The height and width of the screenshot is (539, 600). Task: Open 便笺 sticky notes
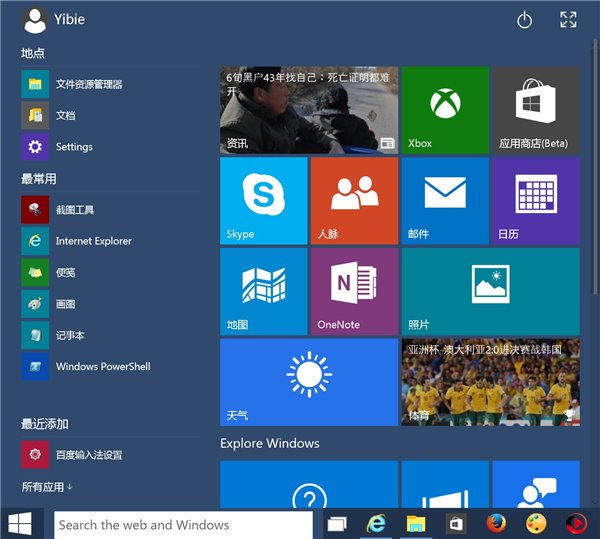(x=110, y=272)
